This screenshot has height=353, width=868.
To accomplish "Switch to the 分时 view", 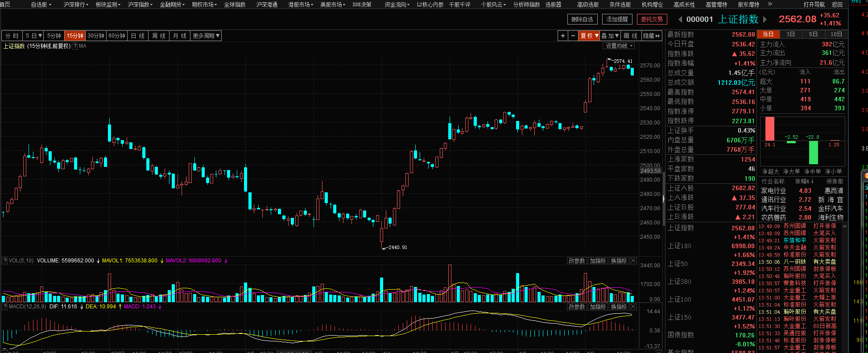I will (x=12, y=36).
